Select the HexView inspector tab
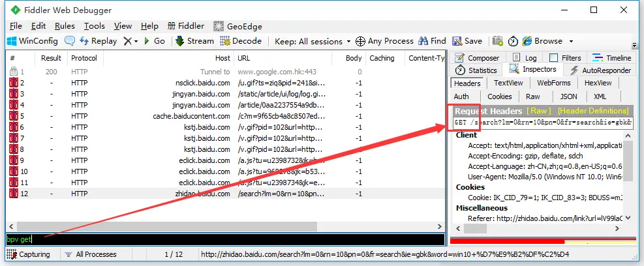Screen dimensions: 644x266 click(598, 83)
